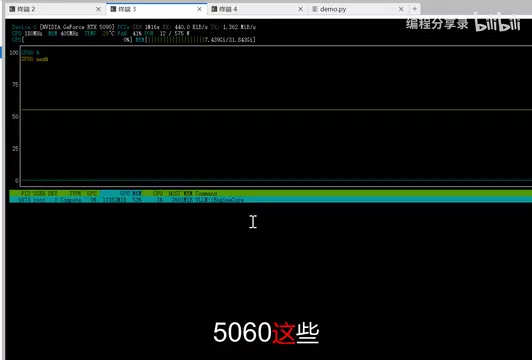
Task: Click the Command column header
Action: [x=206, y=193]
